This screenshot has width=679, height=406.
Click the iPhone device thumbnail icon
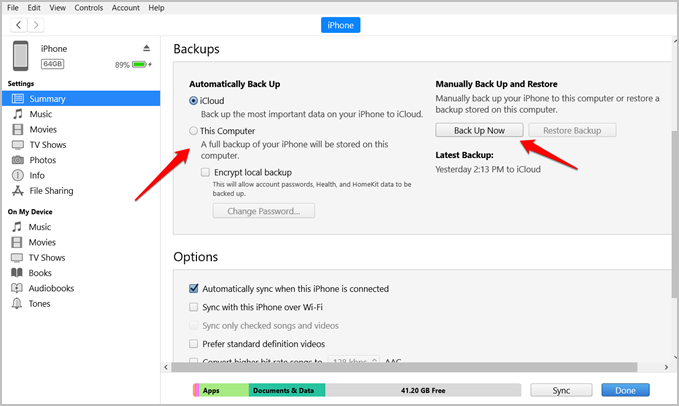point(20,56)
